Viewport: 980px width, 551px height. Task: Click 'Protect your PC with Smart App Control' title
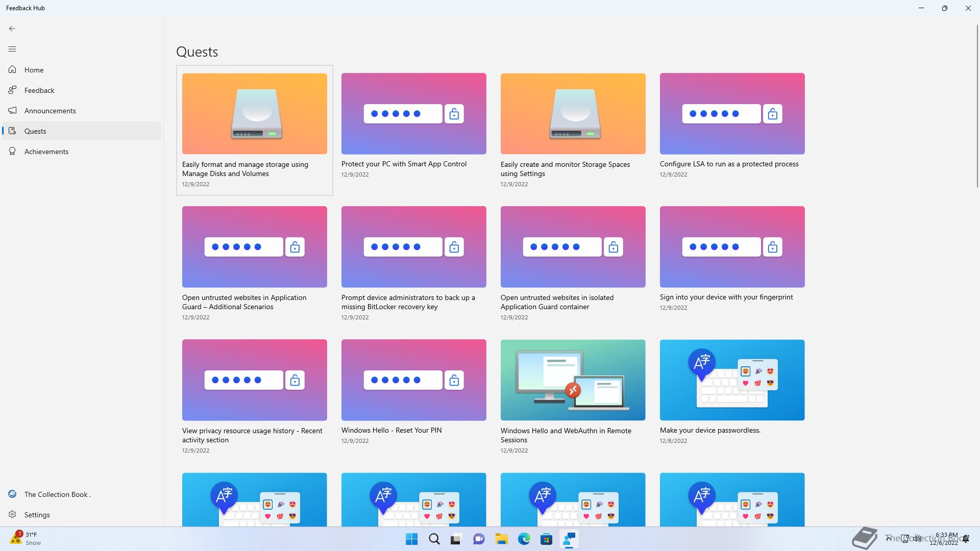(x=404, y=164)
